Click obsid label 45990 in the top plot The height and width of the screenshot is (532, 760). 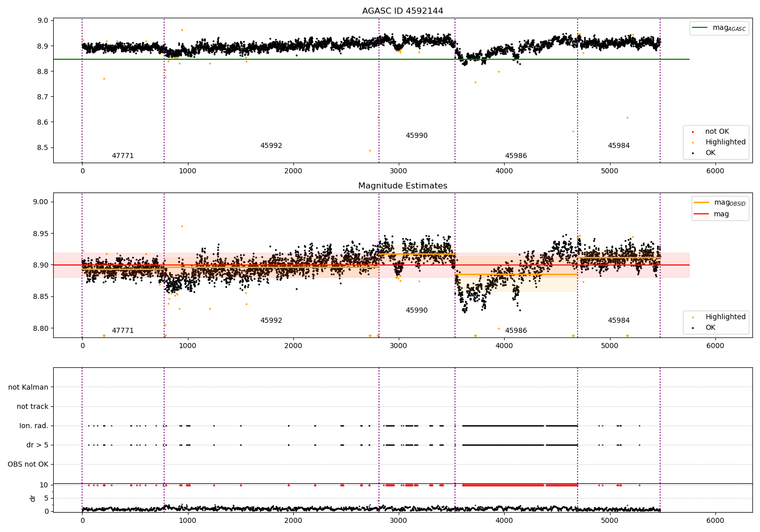click(x=416, y=136)
